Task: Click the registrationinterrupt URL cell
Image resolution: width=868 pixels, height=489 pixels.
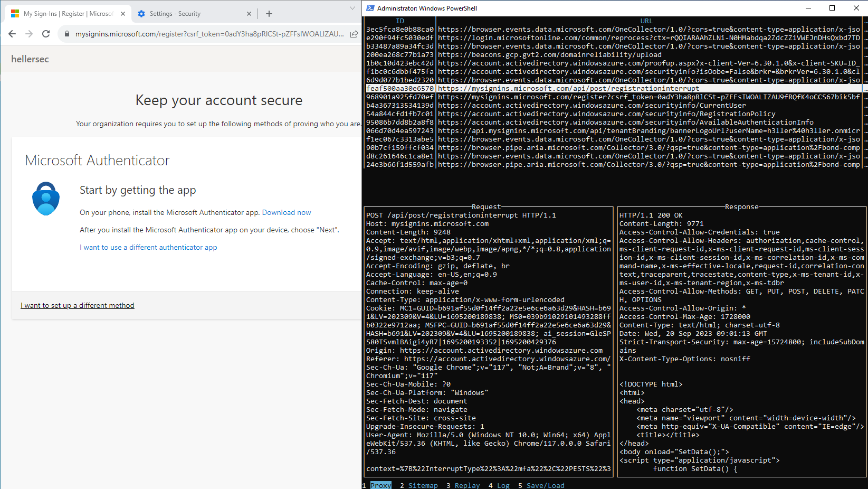Action: tap(569, 89)
